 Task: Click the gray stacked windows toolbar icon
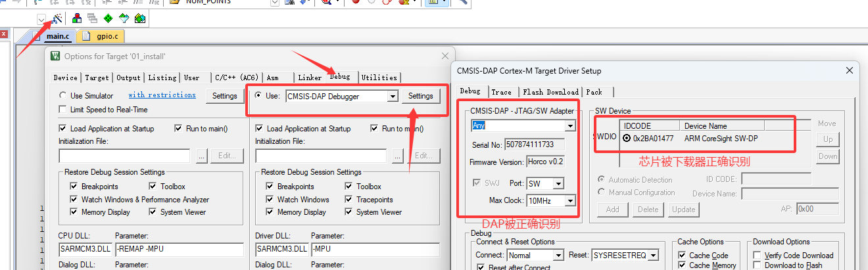click(x=93, y=18)
